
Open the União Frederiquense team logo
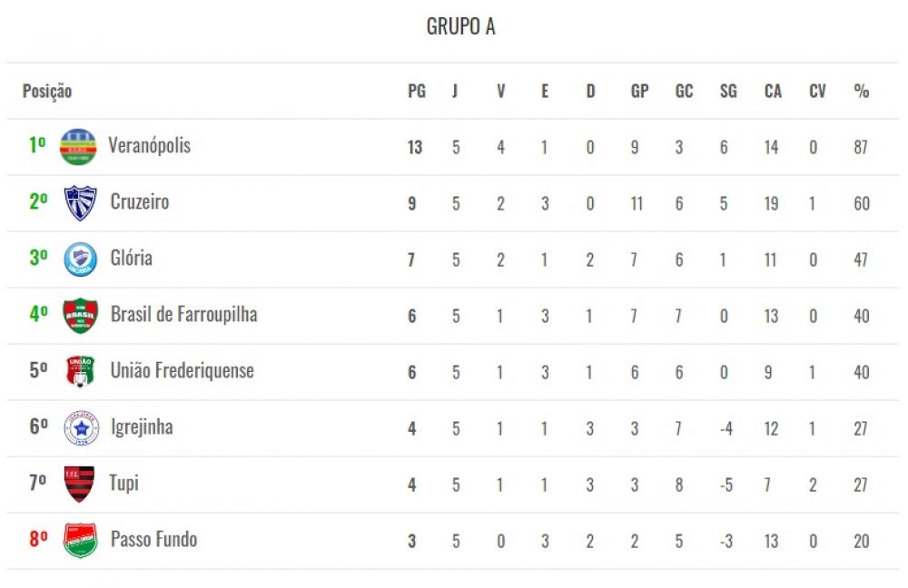[x=81, y=371]
